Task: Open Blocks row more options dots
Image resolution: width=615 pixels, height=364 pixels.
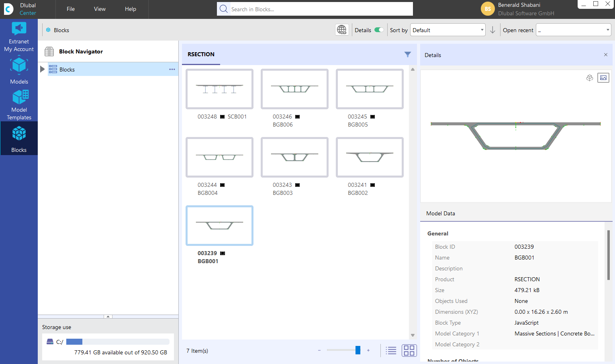Action: 172,70
